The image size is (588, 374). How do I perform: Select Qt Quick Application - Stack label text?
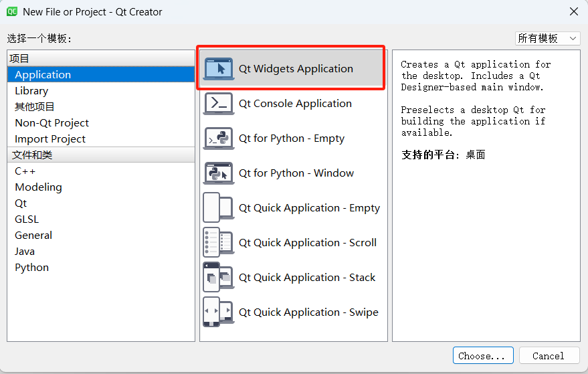[x=307, y=278]
